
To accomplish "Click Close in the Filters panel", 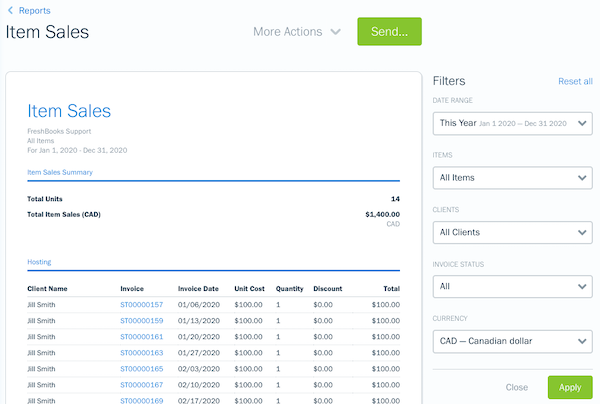I will (517, 387).
